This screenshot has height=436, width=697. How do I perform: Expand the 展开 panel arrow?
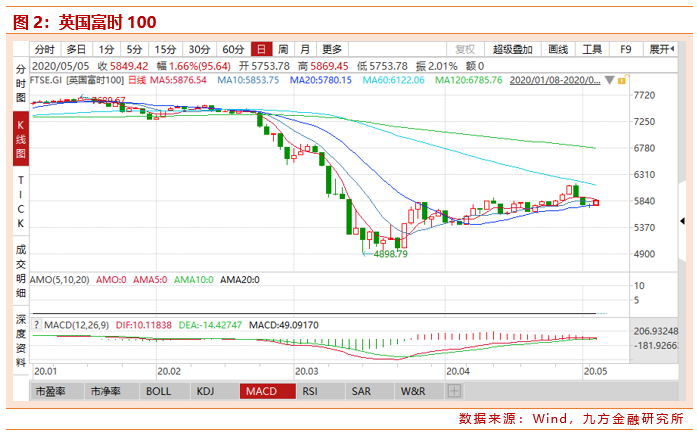point(661,49)
